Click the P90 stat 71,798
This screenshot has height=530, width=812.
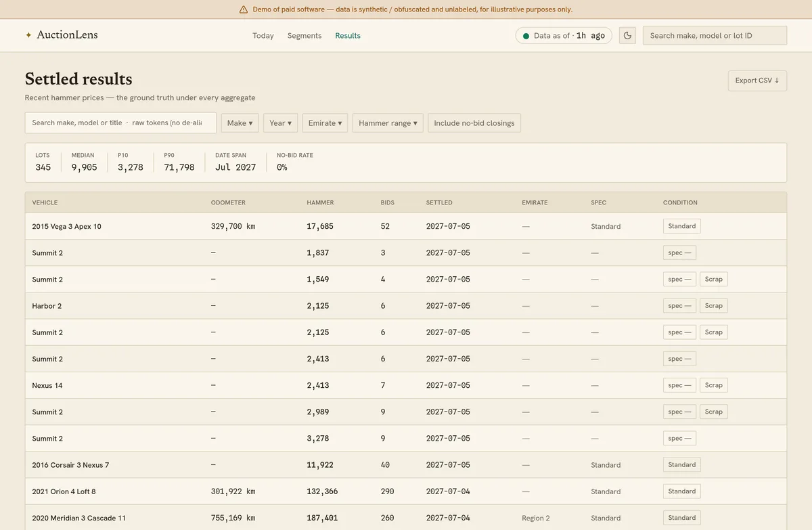179,167
